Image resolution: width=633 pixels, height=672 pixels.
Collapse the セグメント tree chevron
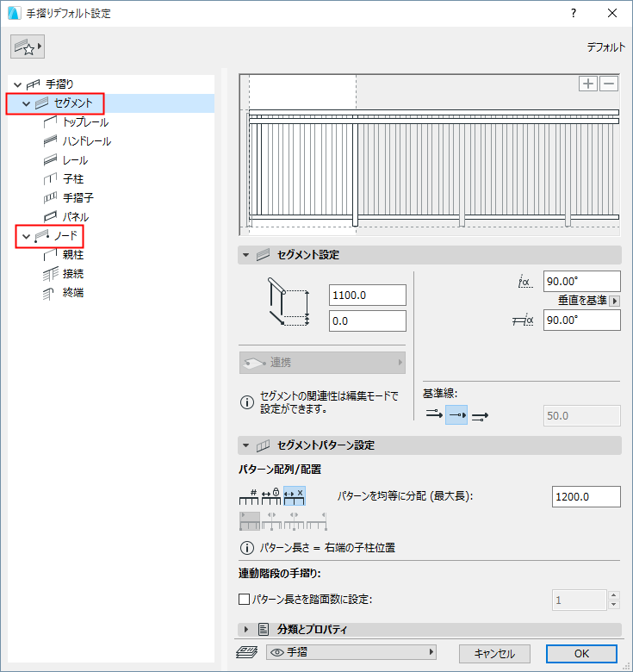coord(26,103)
